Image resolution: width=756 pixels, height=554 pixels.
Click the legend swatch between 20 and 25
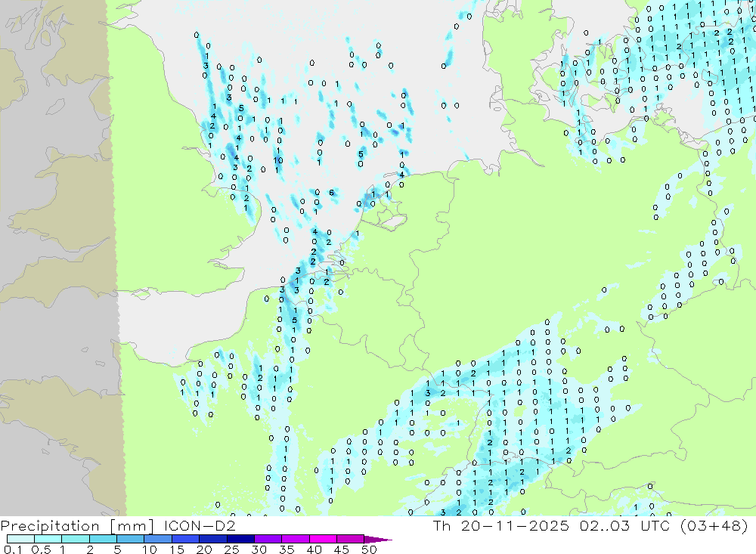pyautogui.click(x=213, y=539)
